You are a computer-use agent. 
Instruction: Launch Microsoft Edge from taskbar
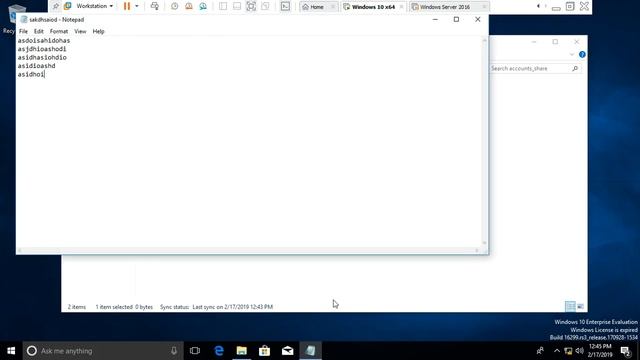(x=219, y=351)
